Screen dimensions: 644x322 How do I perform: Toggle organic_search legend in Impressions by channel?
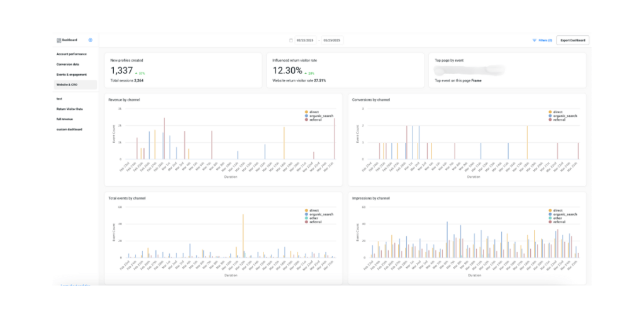tap(563, 214)
